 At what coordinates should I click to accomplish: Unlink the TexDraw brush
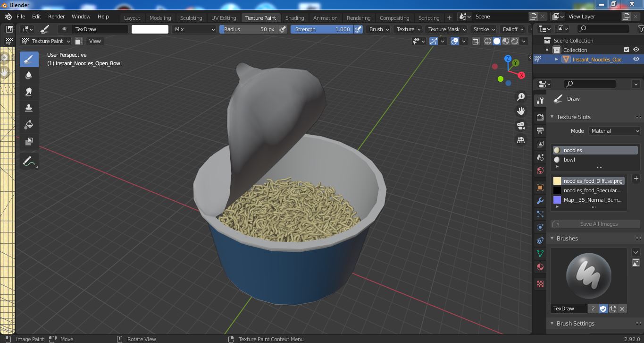click(x=622, y=309)
